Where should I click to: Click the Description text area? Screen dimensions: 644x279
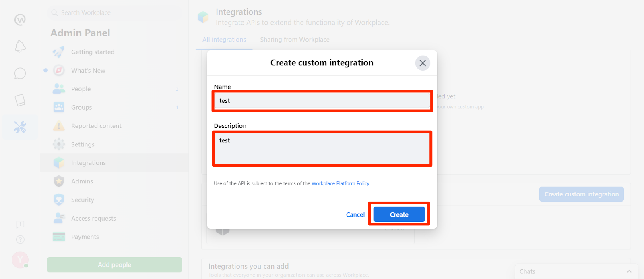tap(322, 148)
